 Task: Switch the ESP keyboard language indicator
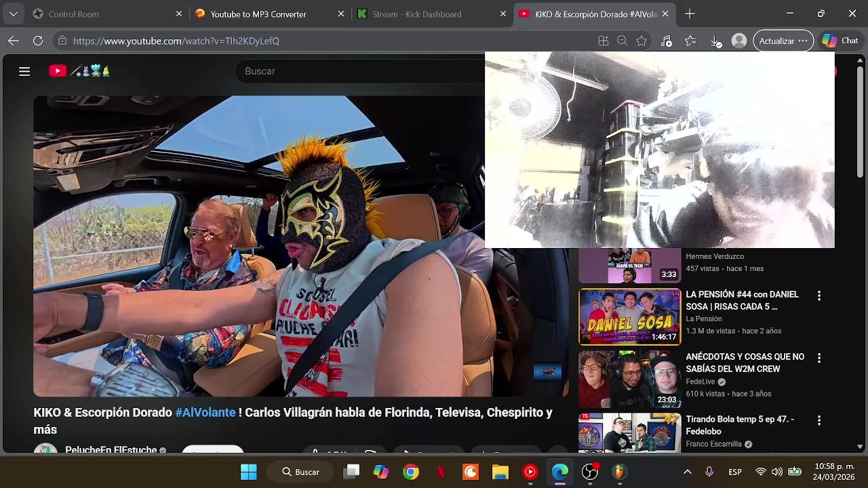[x=735, y=472]
